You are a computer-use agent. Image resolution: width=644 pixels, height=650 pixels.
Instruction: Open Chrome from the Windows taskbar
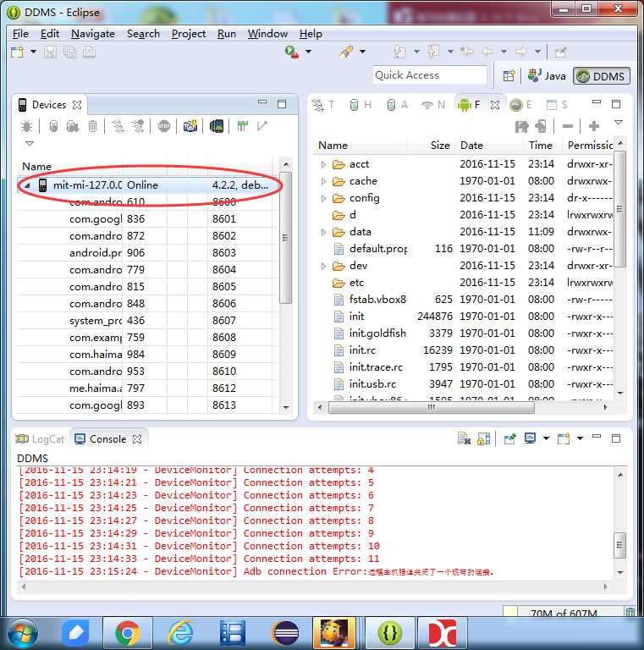pos(128,632)
